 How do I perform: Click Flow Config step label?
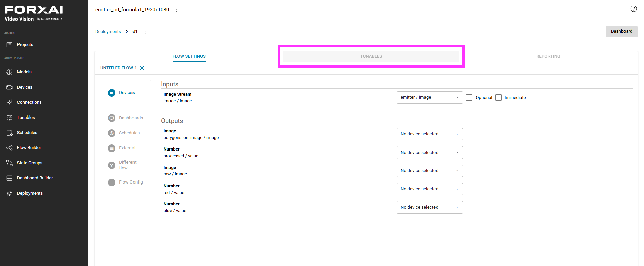point(131,182)
